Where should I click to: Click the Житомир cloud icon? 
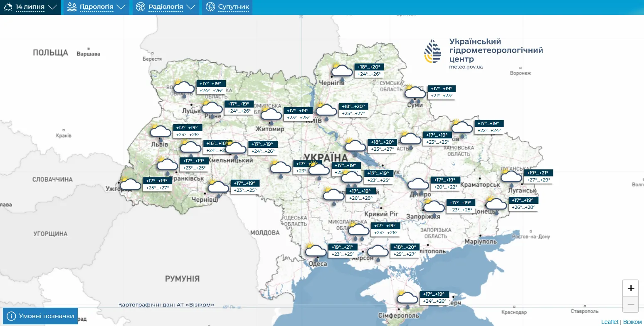[x=271, y=115]
